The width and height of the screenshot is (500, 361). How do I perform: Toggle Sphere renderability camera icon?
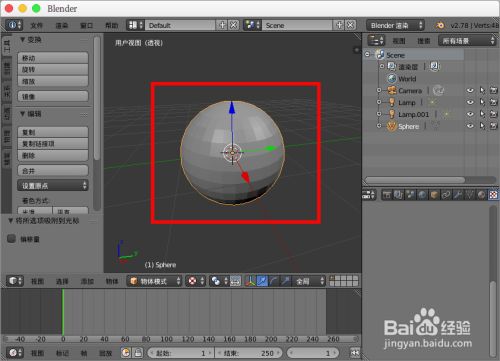[494, 126]
